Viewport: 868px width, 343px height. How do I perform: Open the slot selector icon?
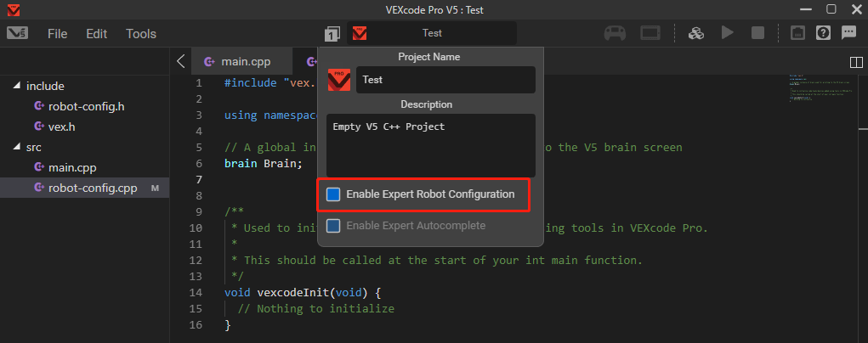click(332, 34)
